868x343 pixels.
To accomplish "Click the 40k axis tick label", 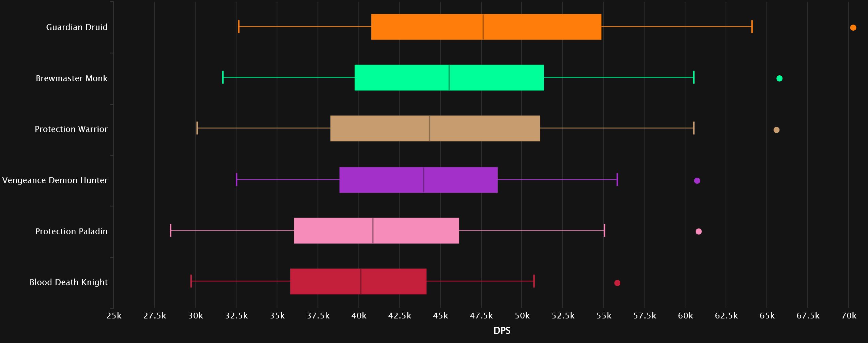I will (x=359, y=316).
